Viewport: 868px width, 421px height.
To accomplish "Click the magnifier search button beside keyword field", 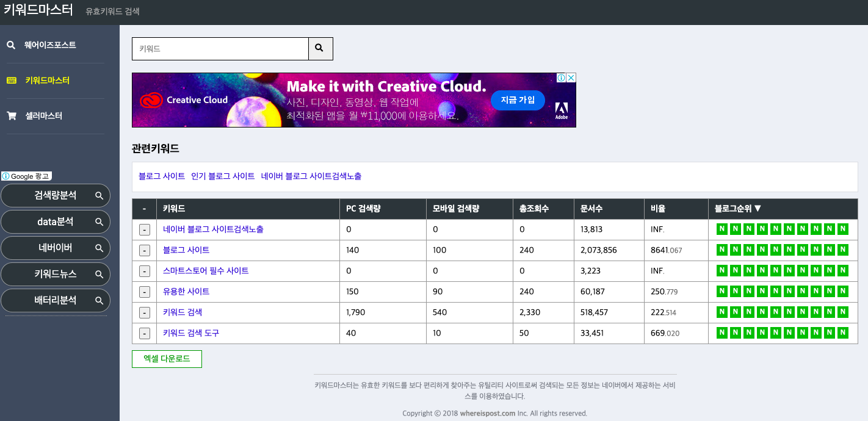I will (x=320, y=49).
